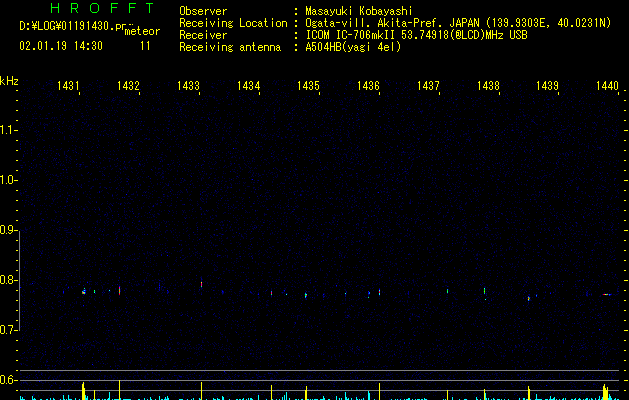This screenshot has width=629, height=400.
Task: Click the gray frequency range bracket
Action: pyautogui.click(x=19, y=280)
